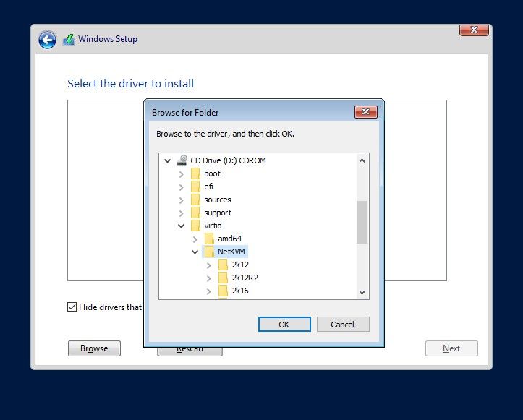Click the Next button in Windows Setup
This screenshot has height=420, width=523.
pyautogui.click(x=451, y=348)
